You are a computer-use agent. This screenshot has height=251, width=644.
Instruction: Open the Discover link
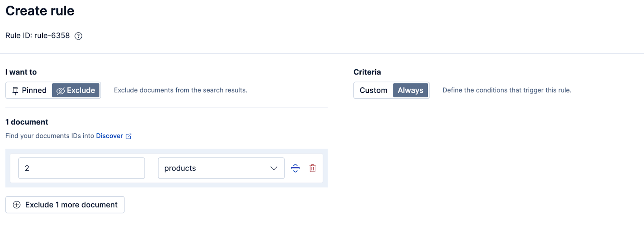pos(109,136)
